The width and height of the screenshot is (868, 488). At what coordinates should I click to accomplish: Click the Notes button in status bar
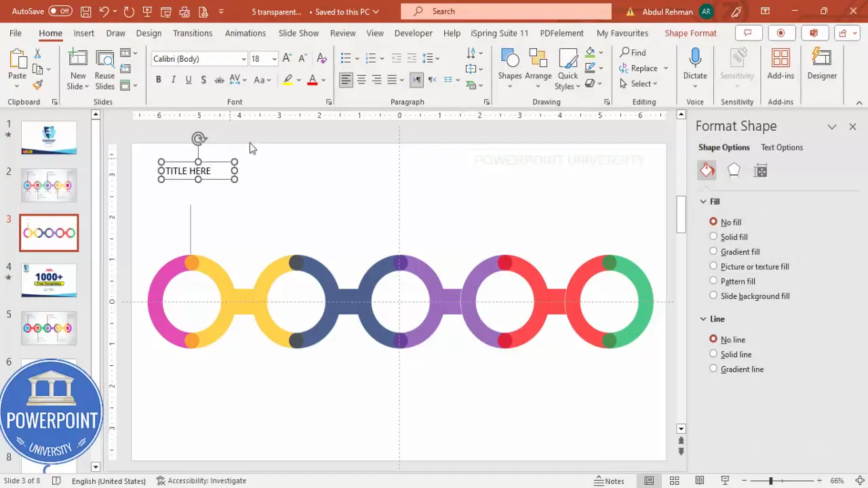coord(608,481)
